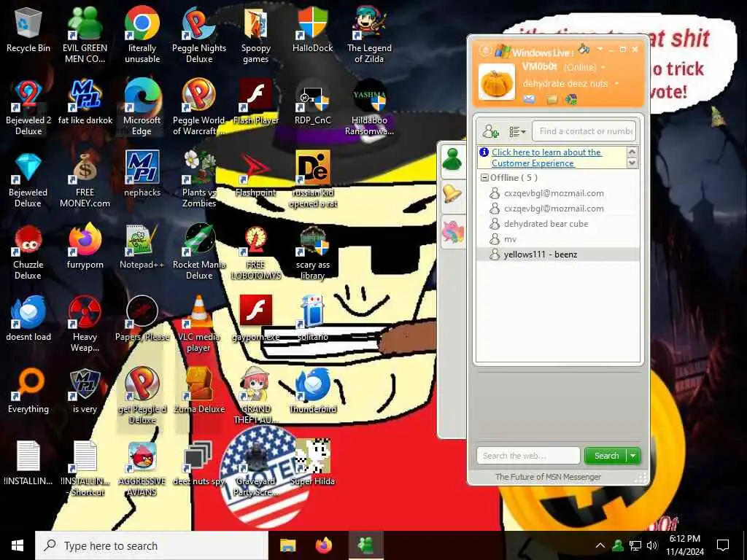Select the Recycle Bin icon
The image size is (747, 560).
[x=28, y=31]
